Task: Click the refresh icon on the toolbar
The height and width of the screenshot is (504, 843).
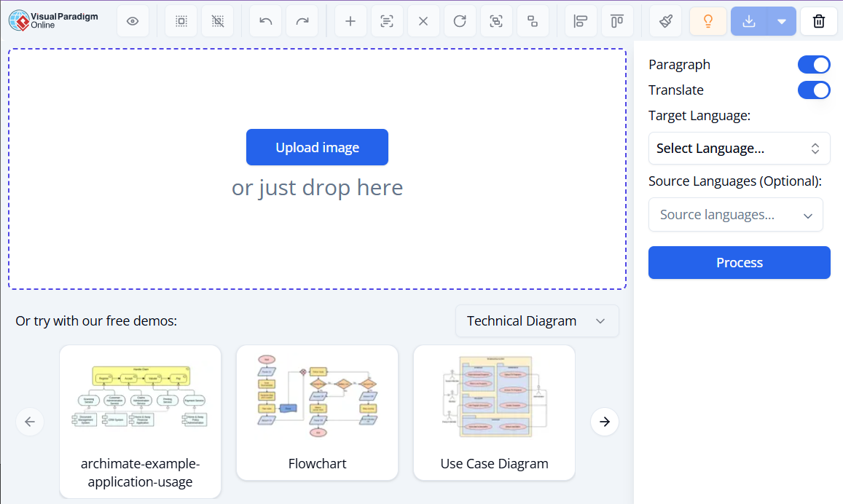Action: (x=460, y=21)
